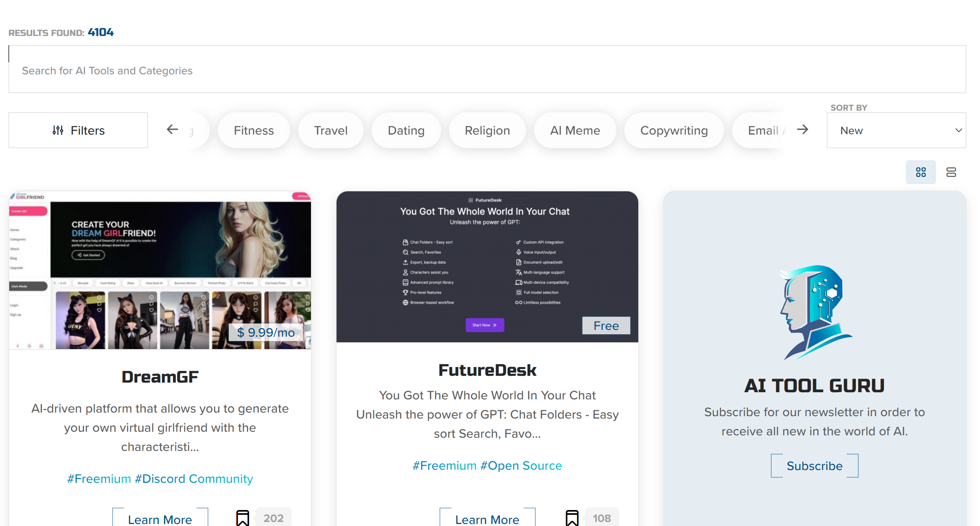Click the 202 bookmark count

273,518
